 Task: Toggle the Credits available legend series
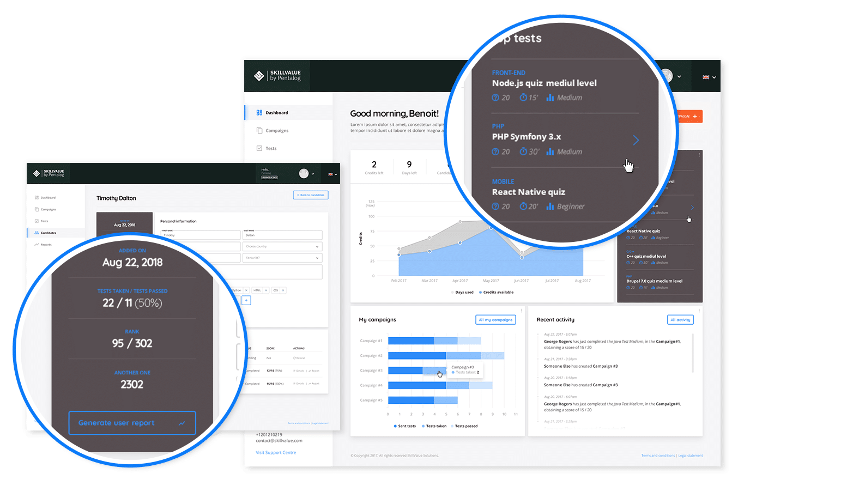click(496, 293)
